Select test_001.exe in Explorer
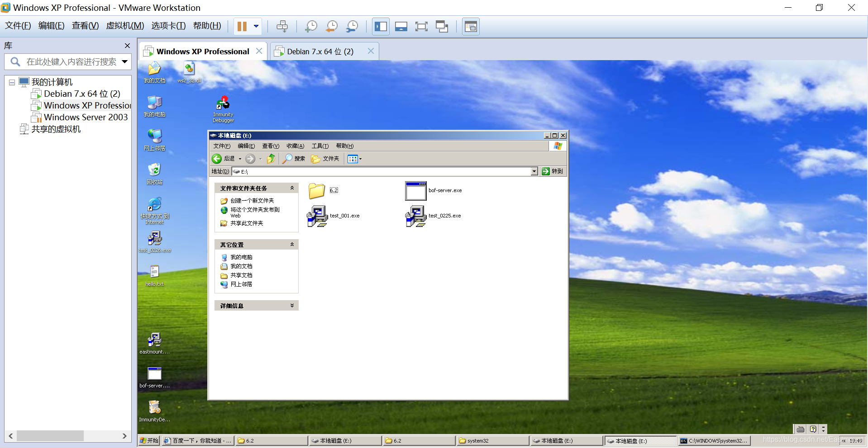 (x=333, y=216)
